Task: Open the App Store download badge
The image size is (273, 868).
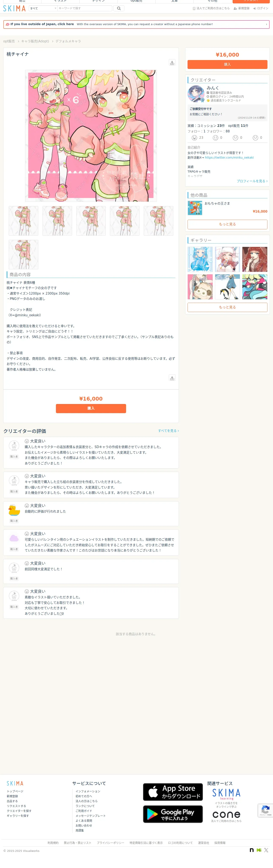Action: coord(173,792)
